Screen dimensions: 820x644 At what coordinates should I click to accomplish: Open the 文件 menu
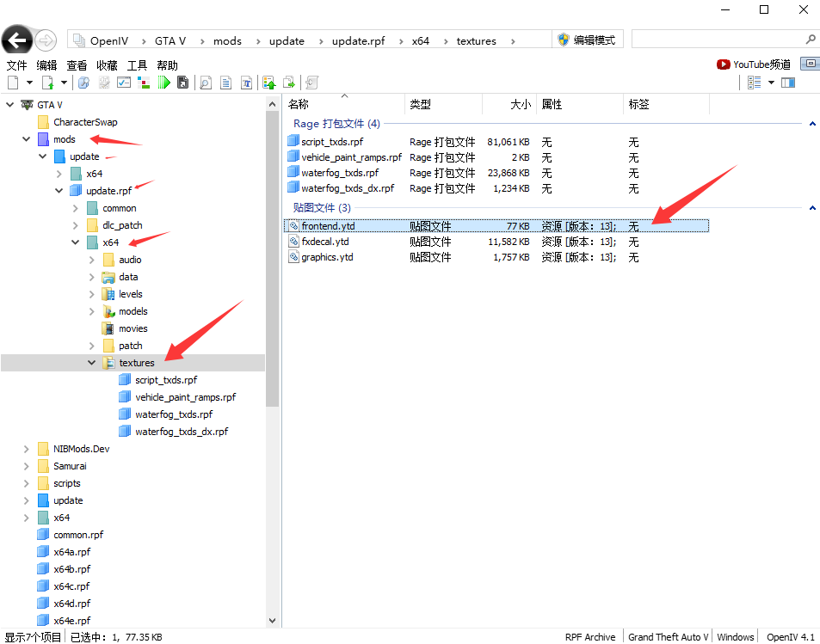16,65
